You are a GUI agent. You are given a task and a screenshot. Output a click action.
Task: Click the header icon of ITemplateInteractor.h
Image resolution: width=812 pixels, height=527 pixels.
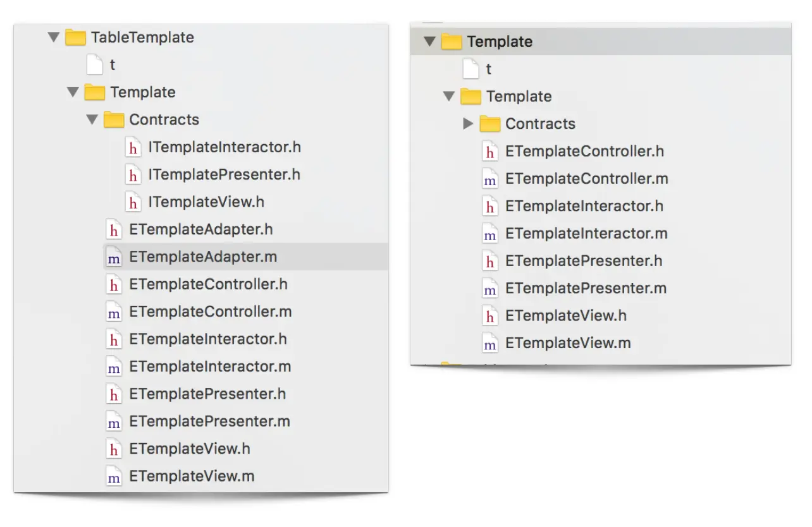(133, 148)
